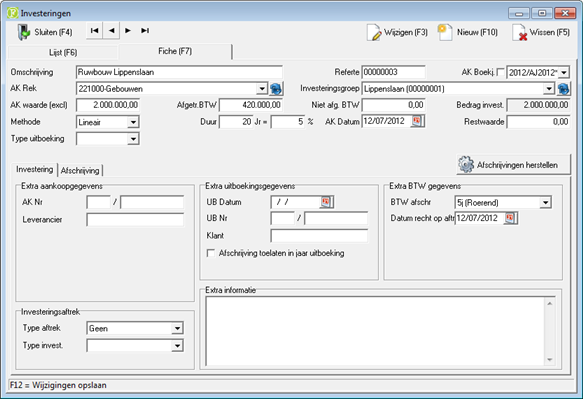
Task: Click the Nieuw (F10) new document icon
Action: pyautogui.click(x=445, y=32)
